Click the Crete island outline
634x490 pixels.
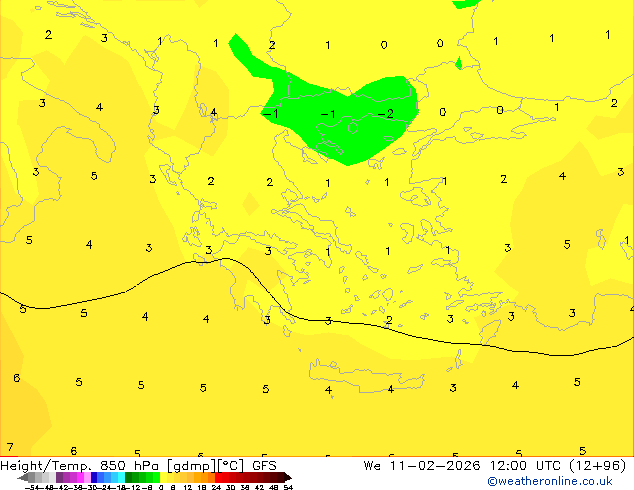pyautogui.click(x=367, y=376)
